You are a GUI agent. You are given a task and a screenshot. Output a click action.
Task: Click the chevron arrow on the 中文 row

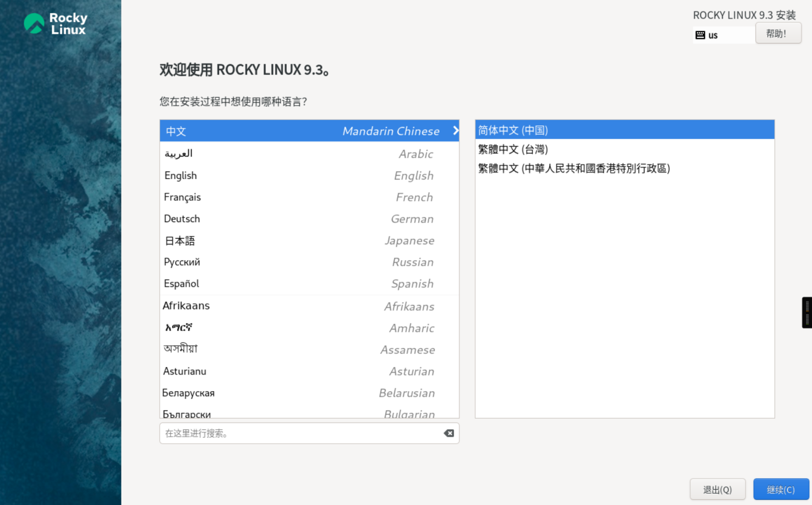456,130
